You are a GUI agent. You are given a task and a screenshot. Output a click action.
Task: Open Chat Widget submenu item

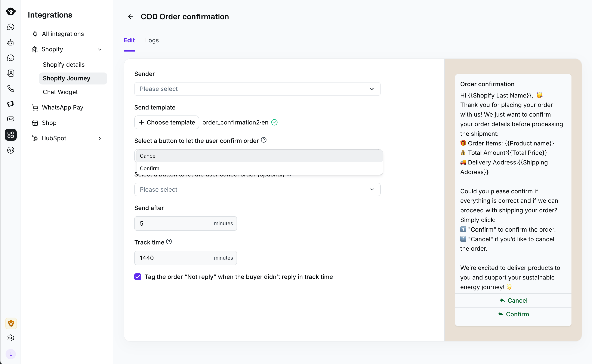[60, 92]
